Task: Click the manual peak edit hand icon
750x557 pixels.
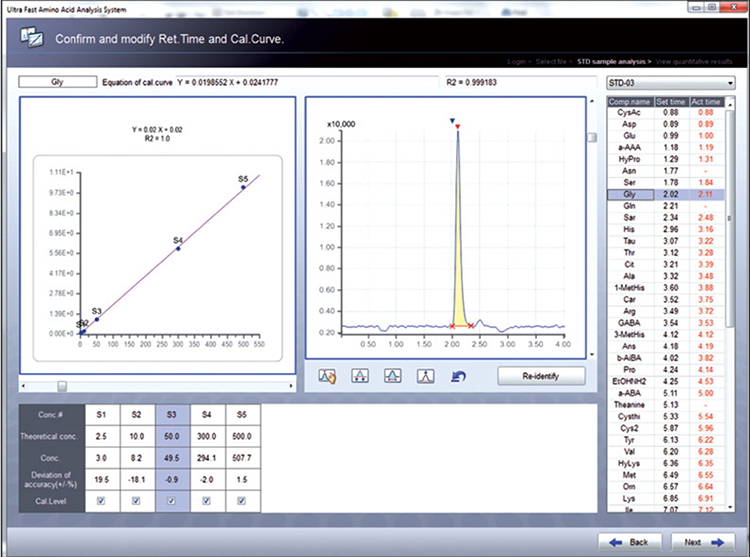Action: click(325, 376)
